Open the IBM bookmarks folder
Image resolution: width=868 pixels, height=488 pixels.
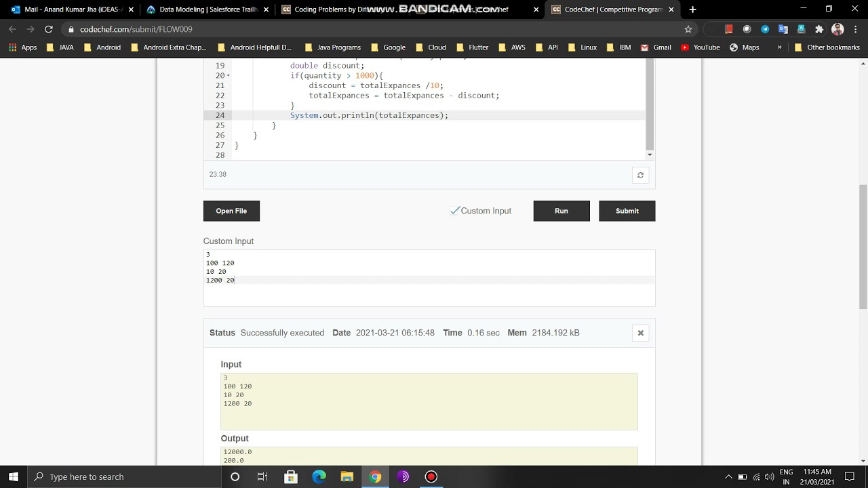(618, 47)
